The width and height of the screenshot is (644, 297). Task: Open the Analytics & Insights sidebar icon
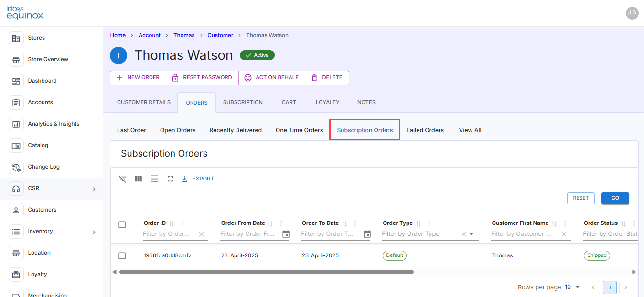pyautogui.click(x=16, y=124)
